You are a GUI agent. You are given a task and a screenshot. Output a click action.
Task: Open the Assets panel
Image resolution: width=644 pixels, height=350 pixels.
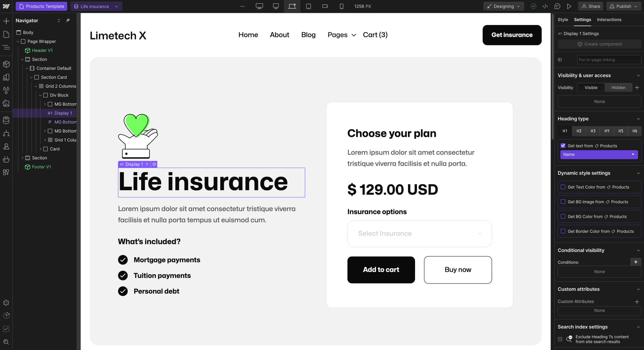(6, 103)
